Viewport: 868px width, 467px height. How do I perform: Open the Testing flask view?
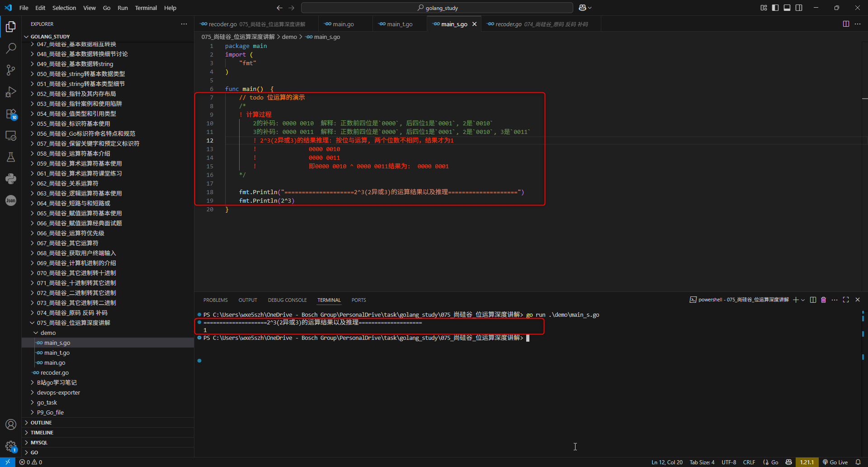click(x=11, y=157)
